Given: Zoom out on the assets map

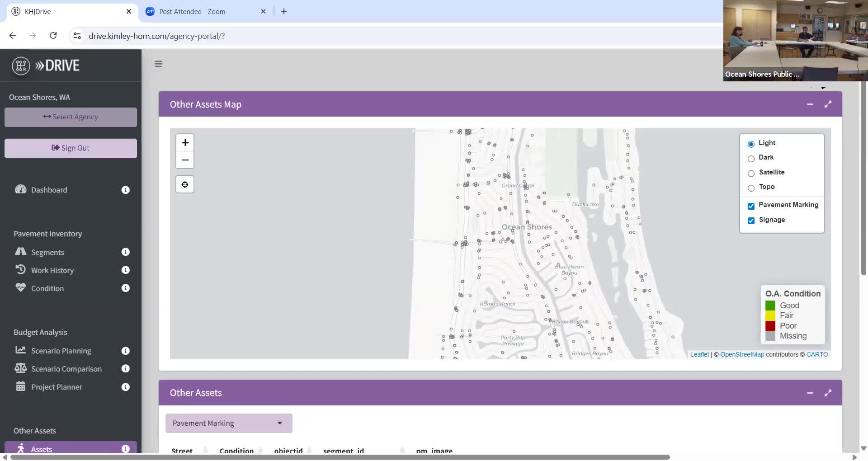Looking at the screenshot, I should point(185,160).
